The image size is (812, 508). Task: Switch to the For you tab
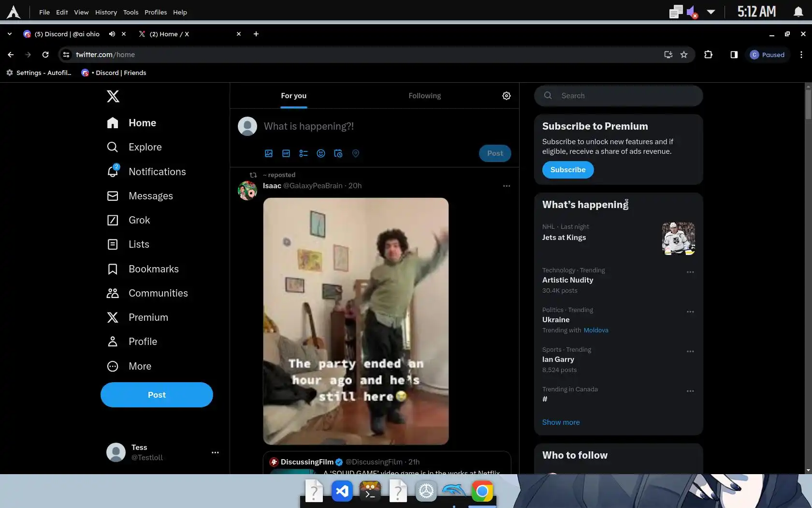coord(294,96)
